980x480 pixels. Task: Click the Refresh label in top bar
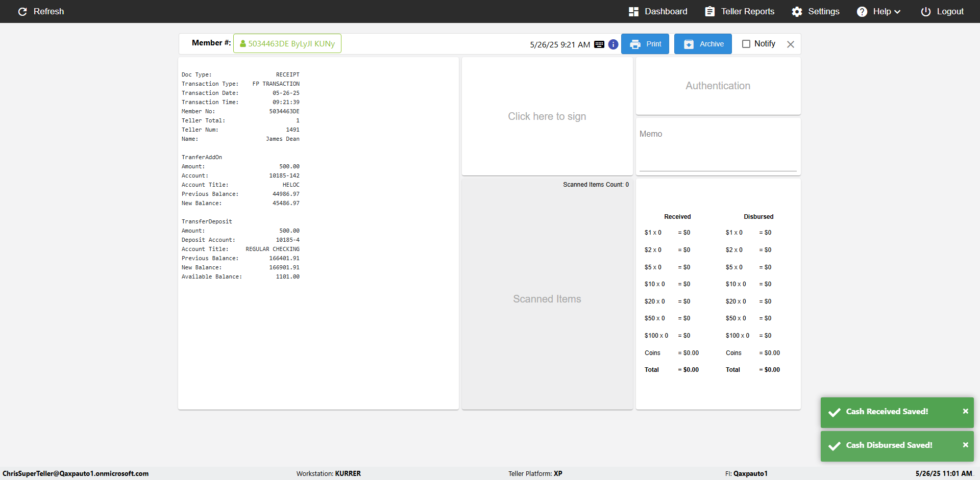[x=48, y=11]
